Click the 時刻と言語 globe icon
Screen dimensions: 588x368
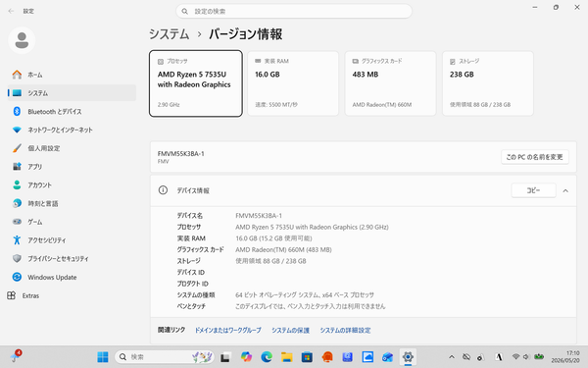click(x=17, y=203)
